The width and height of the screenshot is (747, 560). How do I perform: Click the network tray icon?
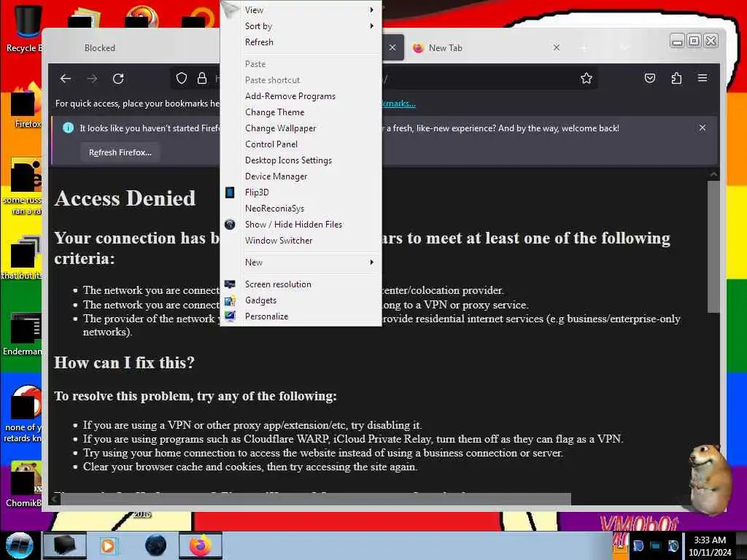click(656, 545)
